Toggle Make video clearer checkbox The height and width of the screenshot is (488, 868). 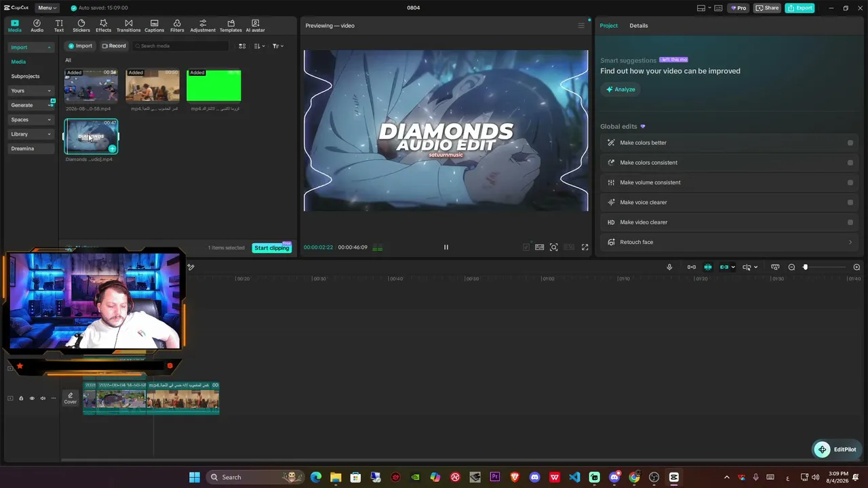point(850,222)
